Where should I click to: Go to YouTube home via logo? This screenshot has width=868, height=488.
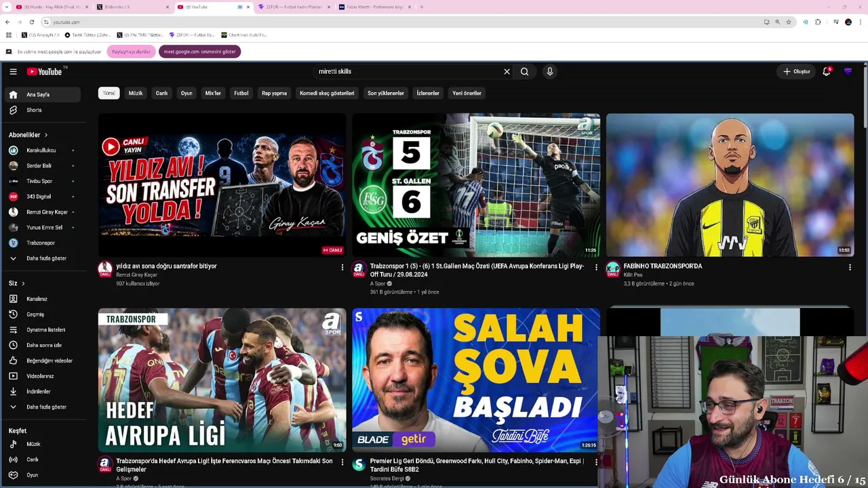[45, 71]
